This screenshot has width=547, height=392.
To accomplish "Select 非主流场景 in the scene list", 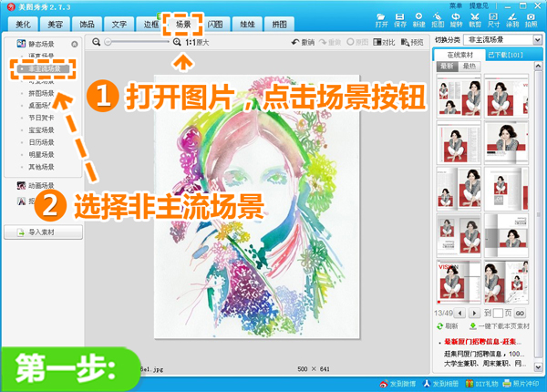I will tap(43, 68).
